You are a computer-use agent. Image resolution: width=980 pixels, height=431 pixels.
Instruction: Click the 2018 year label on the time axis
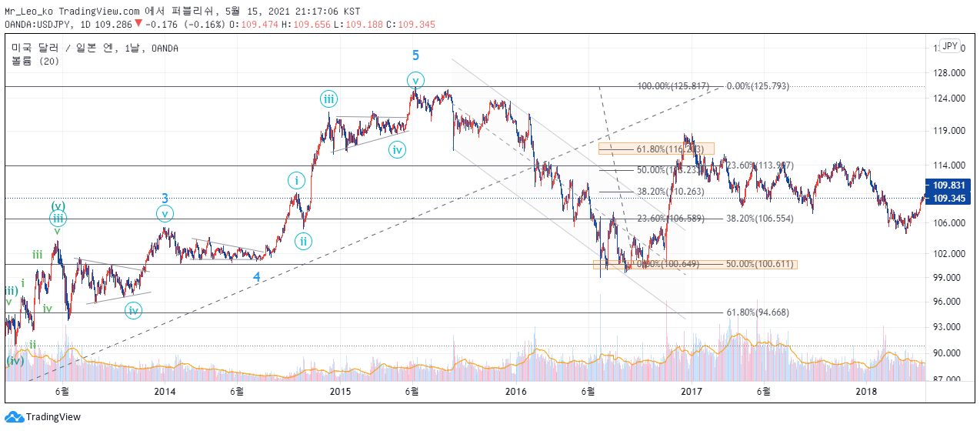coord(867,391)
